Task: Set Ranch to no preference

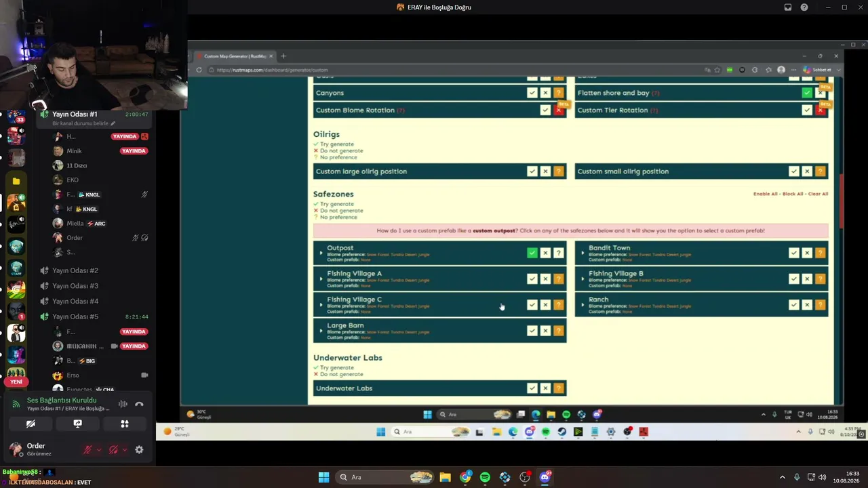Action: (820, 305)
